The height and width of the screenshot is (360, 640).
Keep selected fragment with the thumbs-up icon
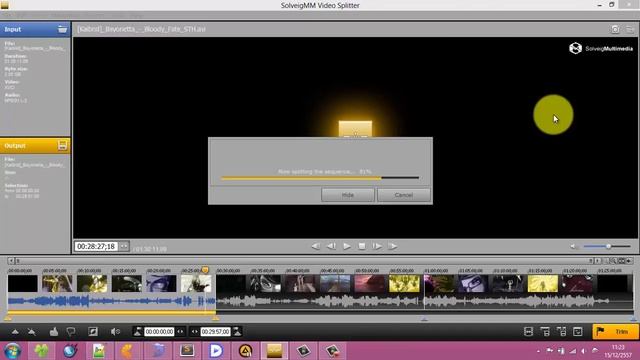(54, 332)
